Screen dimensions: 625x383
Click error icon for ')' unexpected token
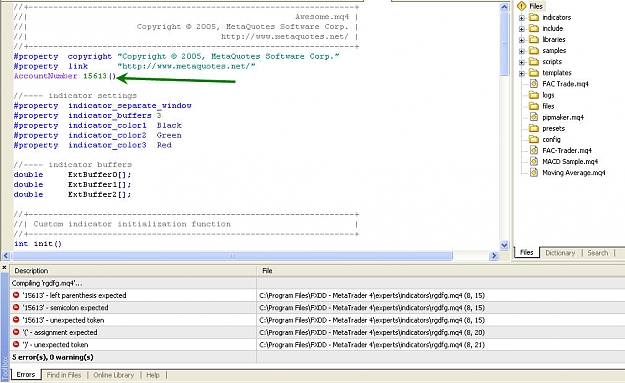(16, 344)
